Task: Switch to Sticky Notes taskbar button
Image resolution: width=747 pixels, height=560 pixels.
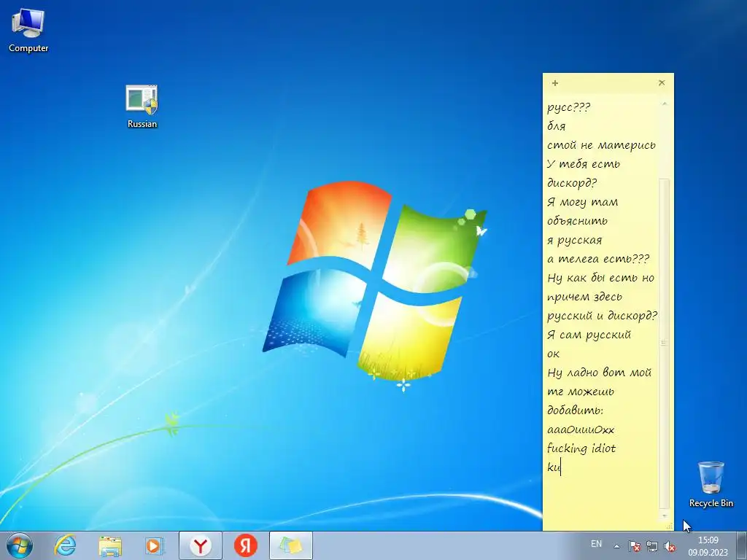Action: click(x=291, y=545)
